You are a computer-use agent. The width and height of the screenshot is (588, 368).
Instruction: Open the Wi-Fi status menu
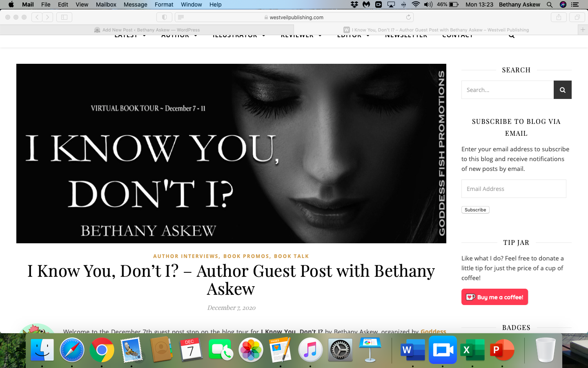point(416,4)
